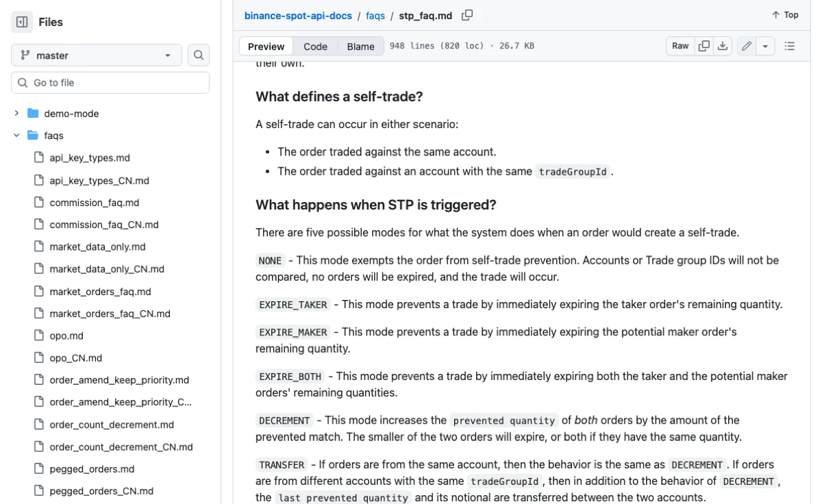Go to faqs breadcrumb link

pos(375,15)
